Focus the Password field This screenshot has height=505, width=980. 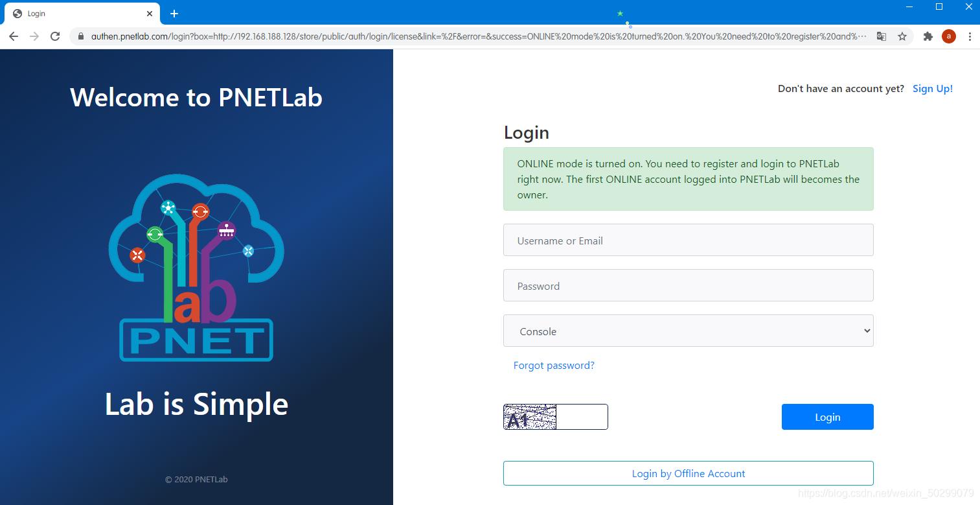pos(689,285)
